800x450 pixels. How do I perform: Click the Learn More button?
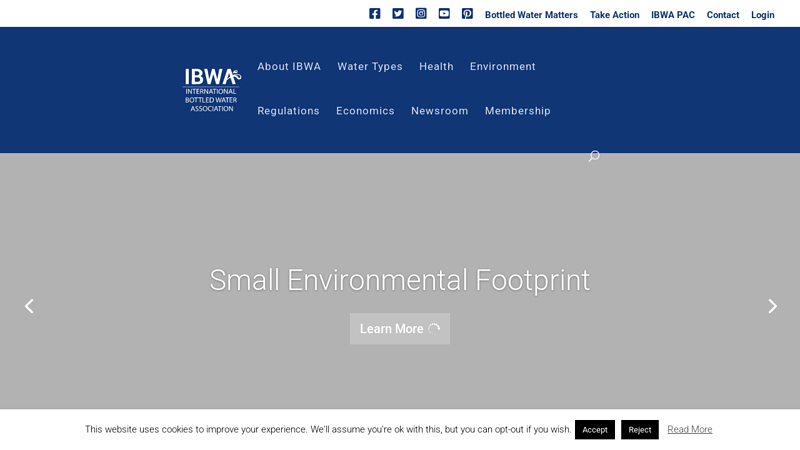tap(400, 329)
